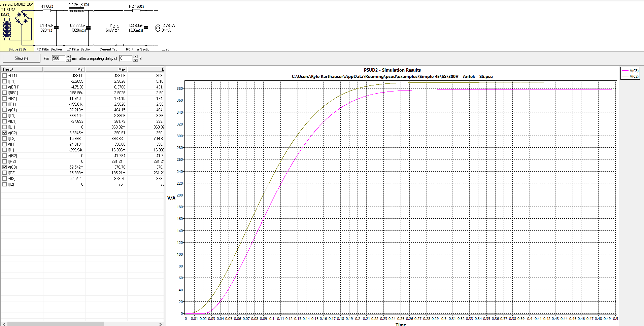644x326 pixels.
Task: Select capacitor C3 60uF in schematic
Action: click(x=146, y=28)
